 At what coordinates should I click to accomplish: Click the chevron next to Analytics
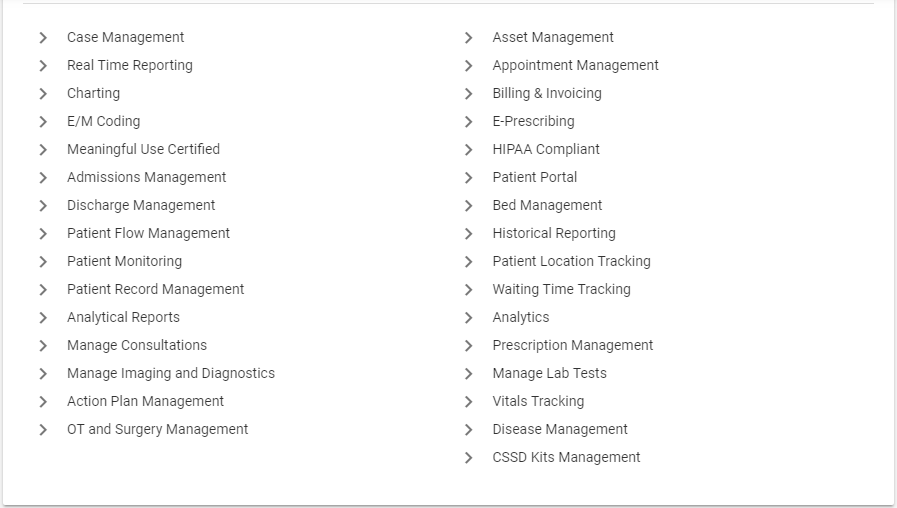(469, 318)
